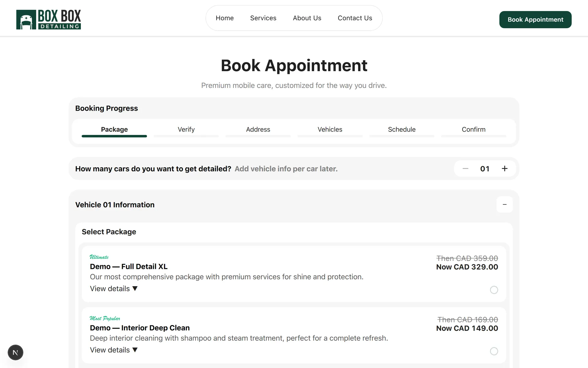The height and width of the screenshot is (368, 588).
Task: Open Contact Us in navigation
Action: [x=355, y=18]
